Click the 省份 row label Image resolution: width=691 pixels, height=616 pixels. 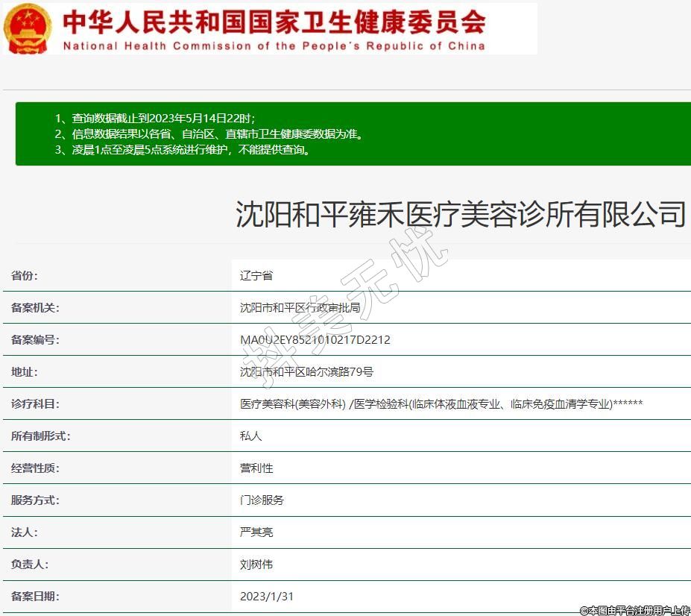tap(25, 276)
